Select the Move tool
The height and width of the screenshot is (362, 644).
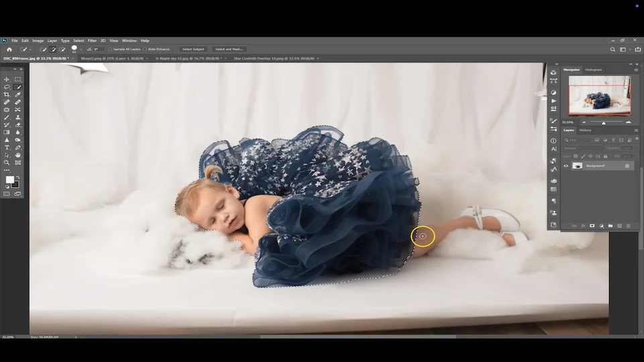(7, 79)
